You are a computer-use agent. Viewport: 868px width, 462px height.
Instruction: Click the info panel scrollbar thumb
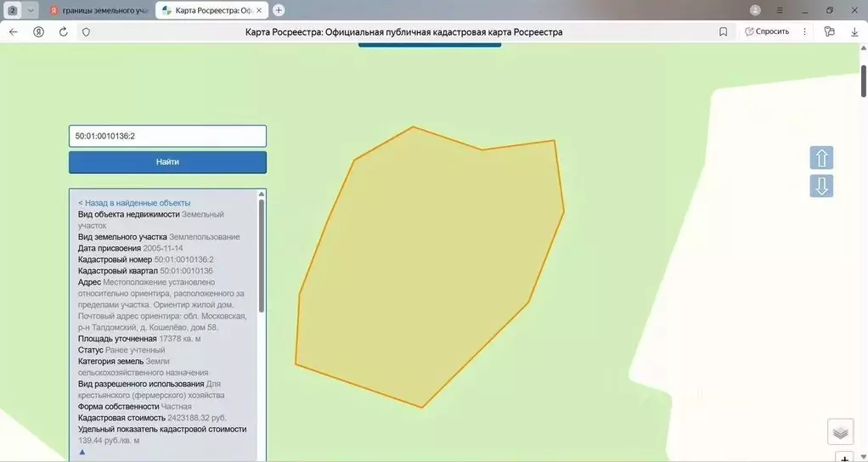(262, 256)
